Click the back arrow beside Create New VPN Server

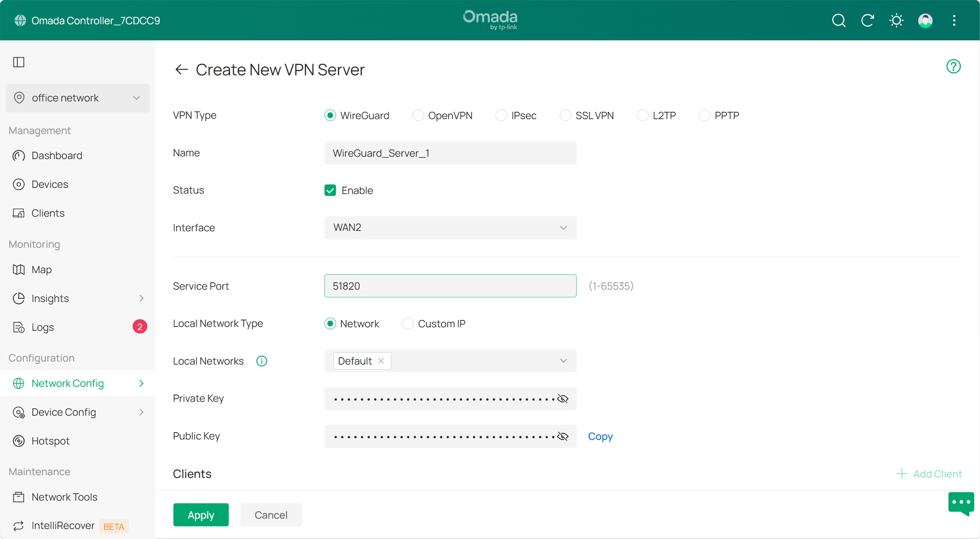pos(182,70)
